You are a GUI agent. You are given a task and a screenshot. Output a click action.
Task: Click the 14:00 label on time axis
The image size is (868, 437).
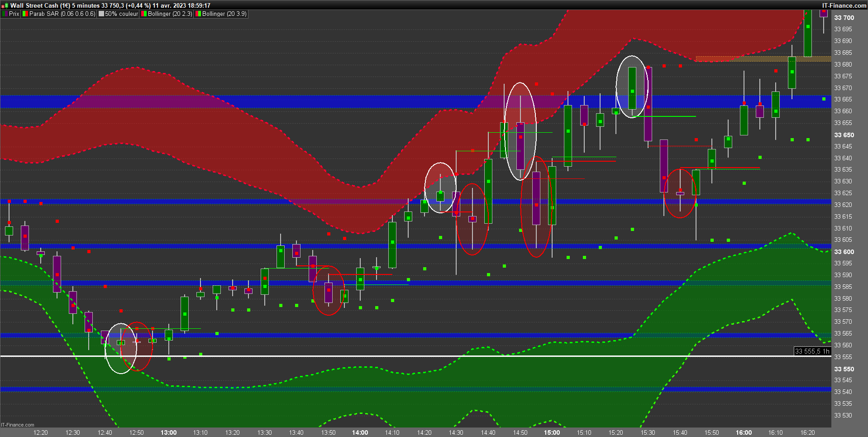point(360,432)
